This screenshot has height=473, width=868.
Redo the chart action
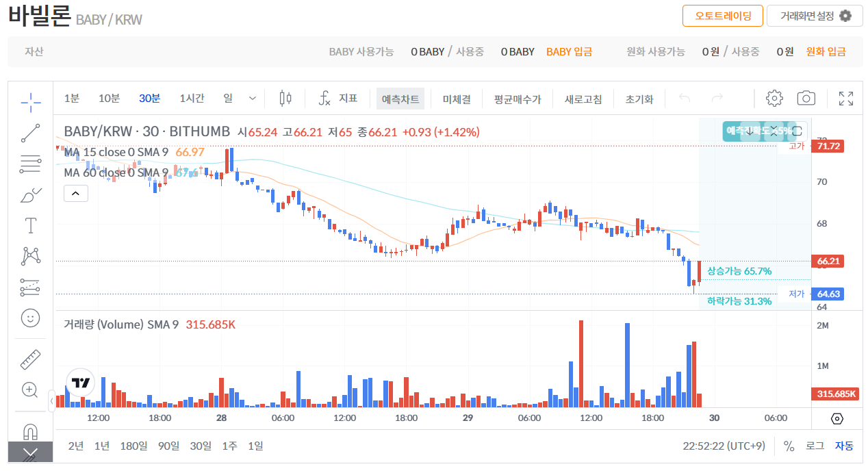tap(717, 99)
